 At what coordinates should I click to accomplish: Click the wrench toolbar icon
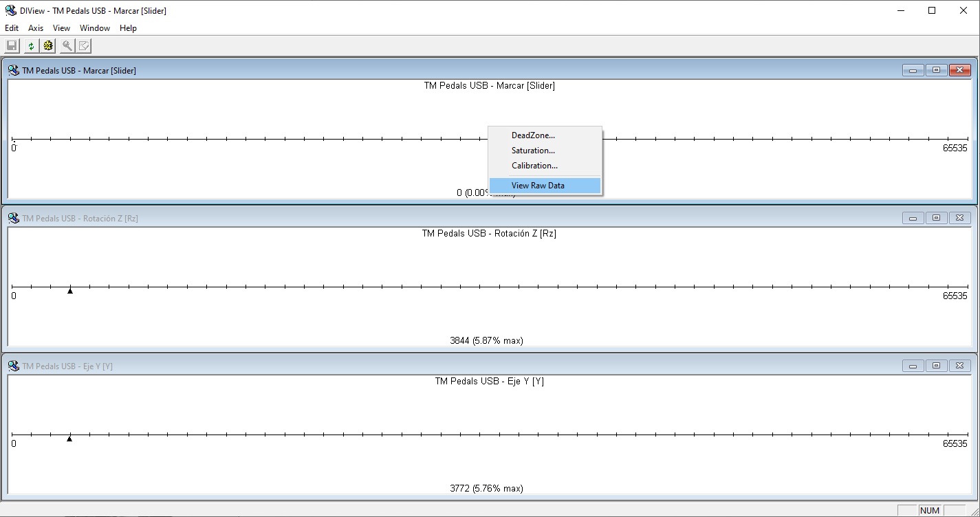tap(67, 46)
